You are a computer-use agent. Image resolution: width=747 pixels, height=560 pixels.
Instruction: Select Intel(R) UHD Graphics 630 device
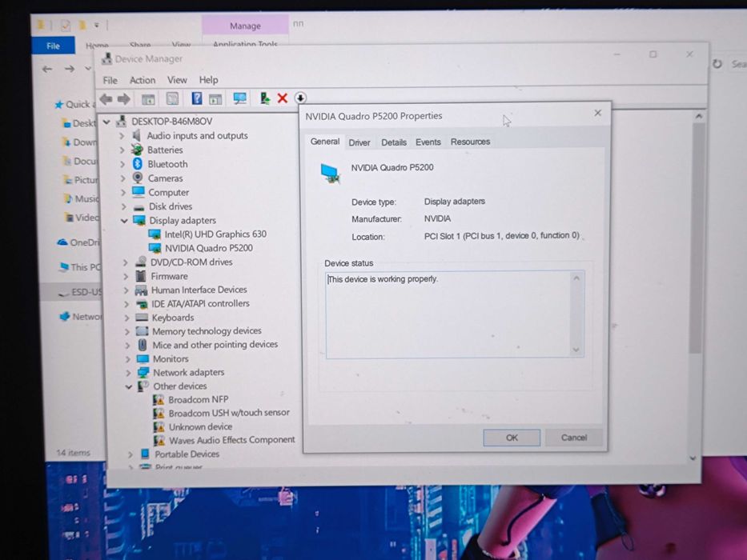pyautogui.click(x=215, y=234)
